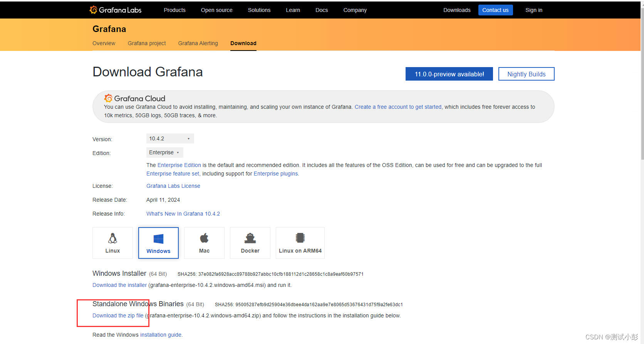This screenshot has height=344, width=644.
Task: Open the Solutions menu
Action: [259, 10]
